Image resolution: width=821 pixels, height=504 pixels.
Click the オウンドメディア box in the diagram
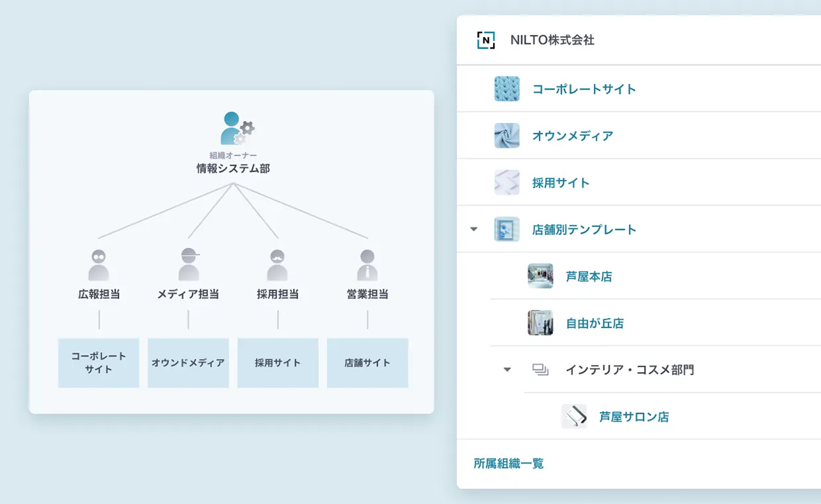188,362
